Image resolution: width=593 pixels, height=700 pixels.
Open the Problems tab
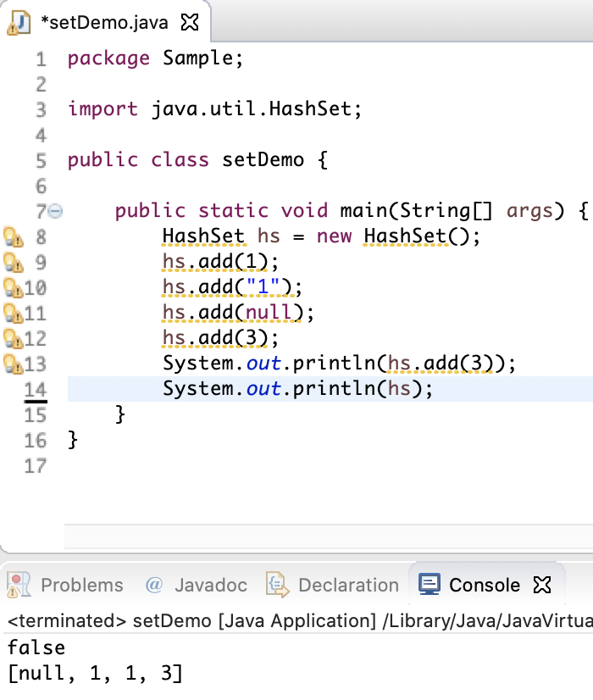pyautogui.click(x=82, y=585)
